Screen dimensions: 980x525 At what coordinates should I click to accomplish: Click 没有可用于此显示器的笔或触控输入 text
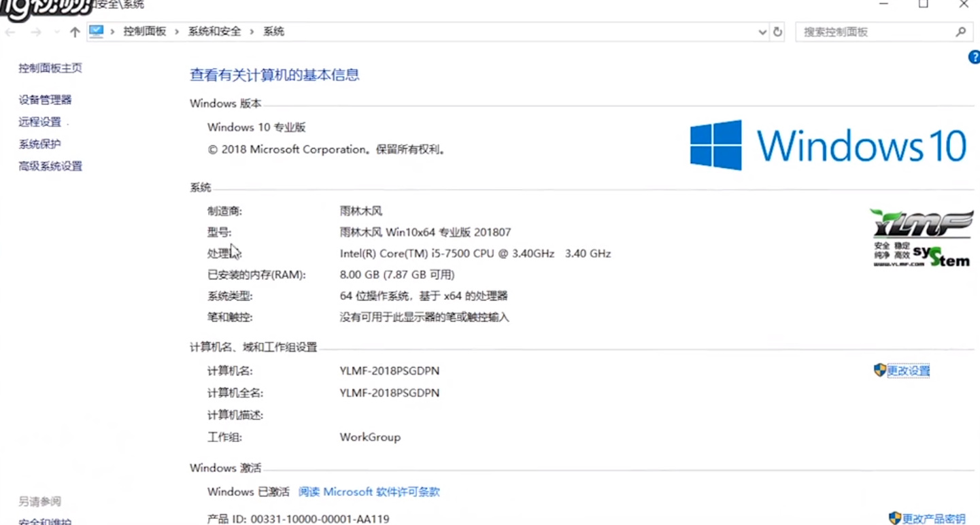(x=424, y=317)
